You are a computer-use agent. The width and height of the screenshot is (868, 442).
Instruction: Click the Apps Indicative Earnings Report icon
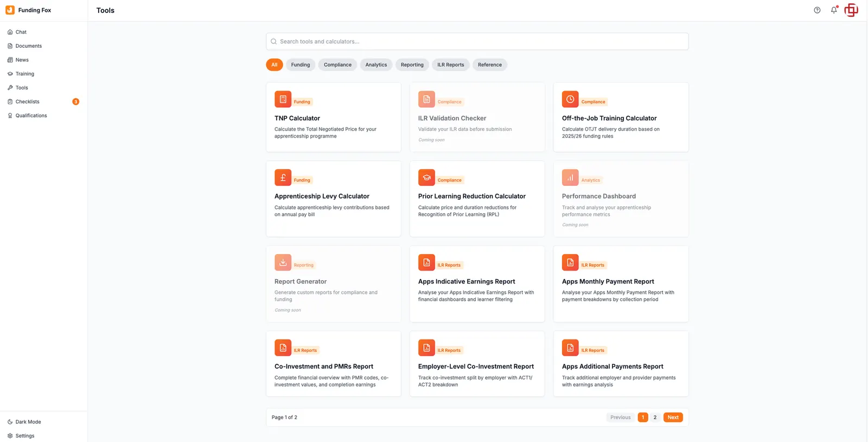[426, 263]
